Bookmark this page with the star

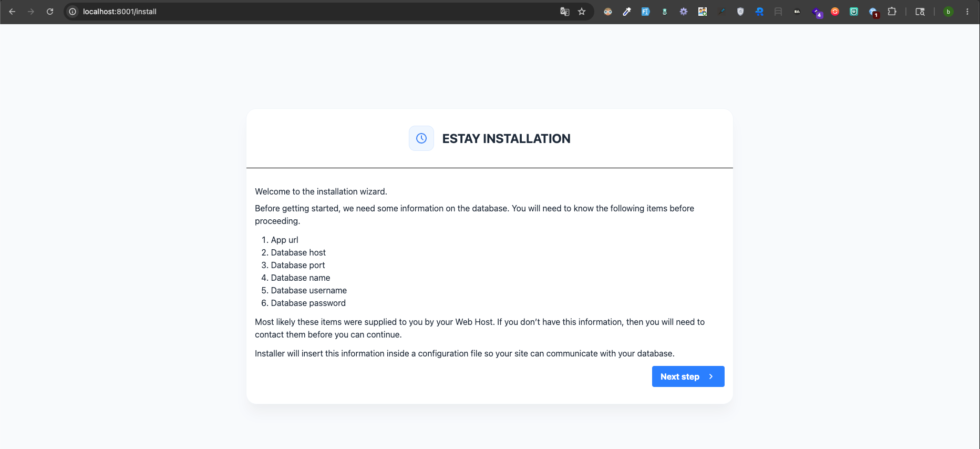tap(582, 12)
